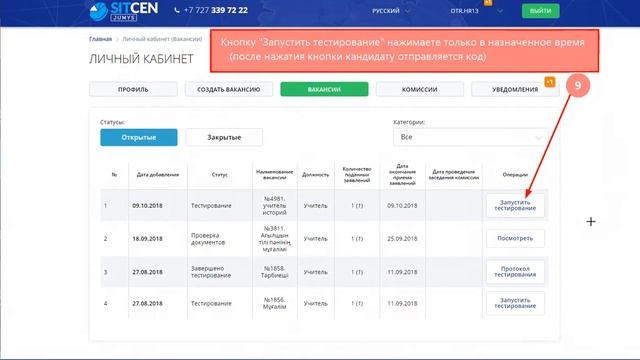Open Протокол тестирования for vacancy №1858

pyautogui.click(x=515, y=272)
